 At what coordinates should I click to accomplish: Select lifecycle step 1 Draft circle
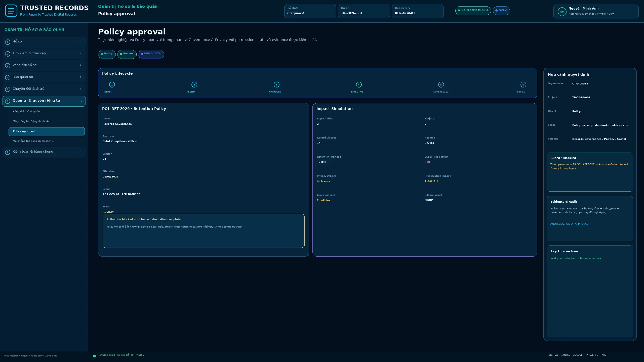pos(112,85)
